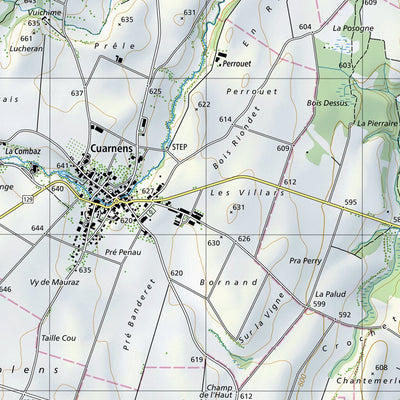Click the 603 elevation in the forest
Screen dimensions: 400x400
click(345, 65)
